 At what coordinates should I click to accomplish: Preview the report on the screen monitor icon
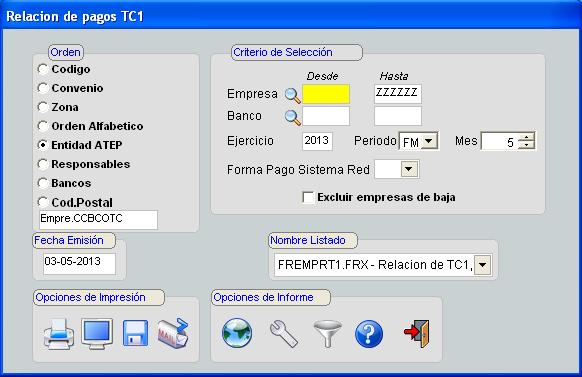click(97, 333)
